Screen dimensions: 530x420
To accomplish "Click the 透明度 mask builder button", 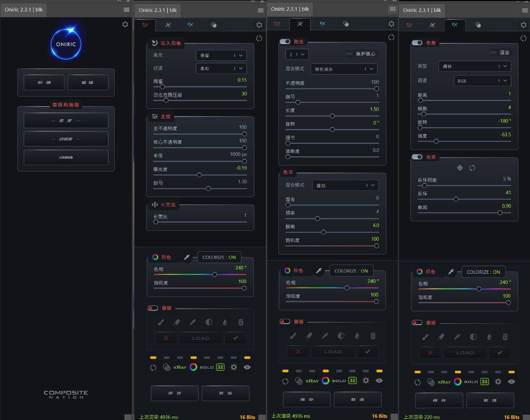I will tap(66, 139).
